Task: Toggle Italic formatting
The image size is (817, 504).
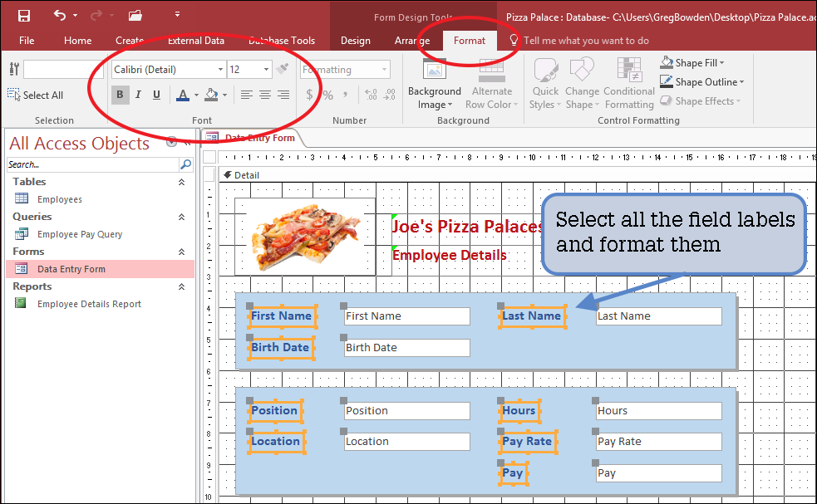Action: pos(138,95)
